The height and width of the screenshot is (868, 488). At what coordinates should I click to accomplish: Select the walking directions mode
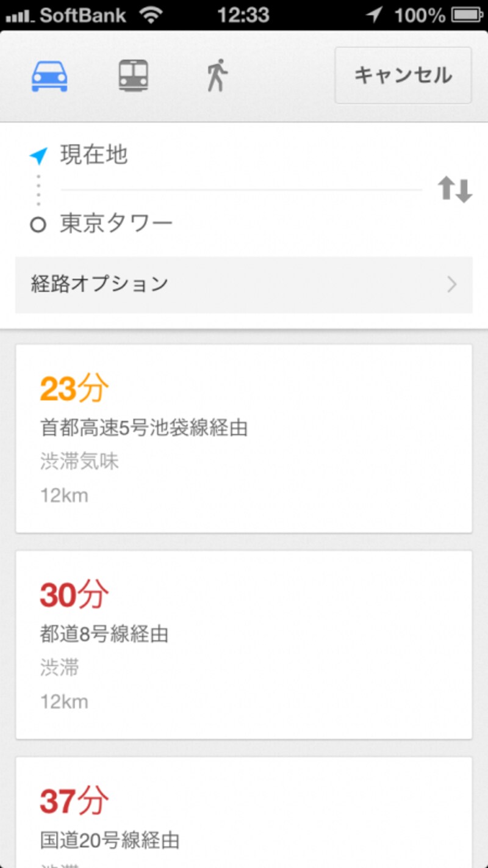(217, 76)
